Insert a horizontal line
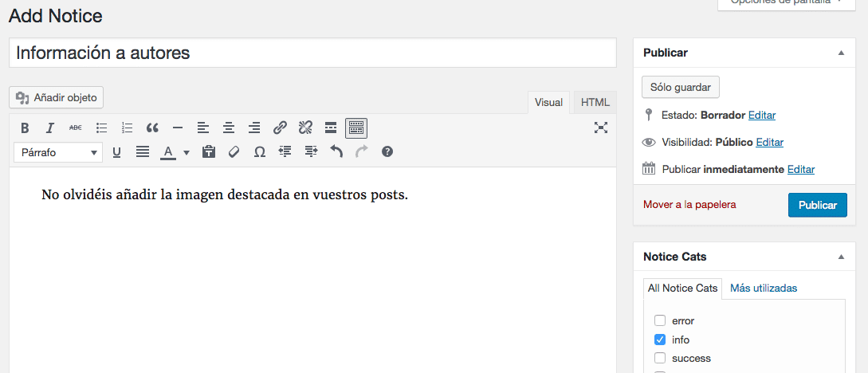This screenshot has height=373, width=868. click(x=178, y=128)
